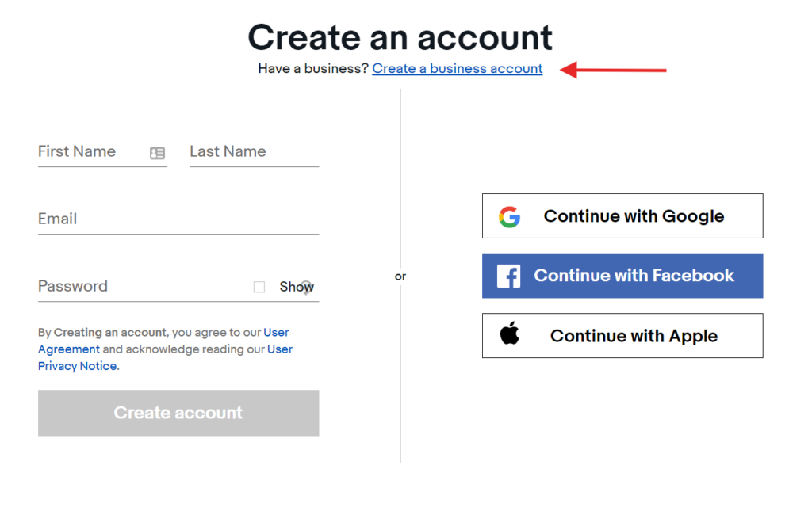Open the User Privacy Notice link
This screenshot has height=511, width=812.
[x=78, y=366]
